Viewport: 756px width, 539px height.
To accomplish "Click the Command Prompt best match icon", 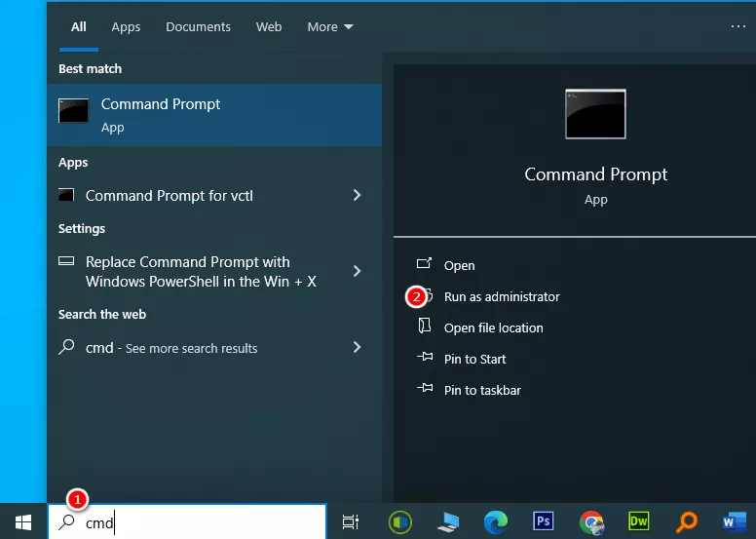I will coord(73,110).
